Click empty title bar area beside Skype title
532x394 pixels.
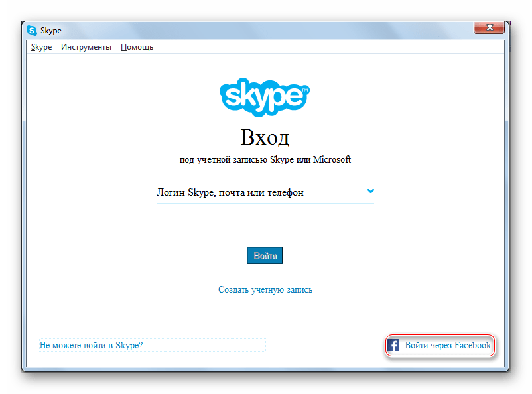coord(265,31)
